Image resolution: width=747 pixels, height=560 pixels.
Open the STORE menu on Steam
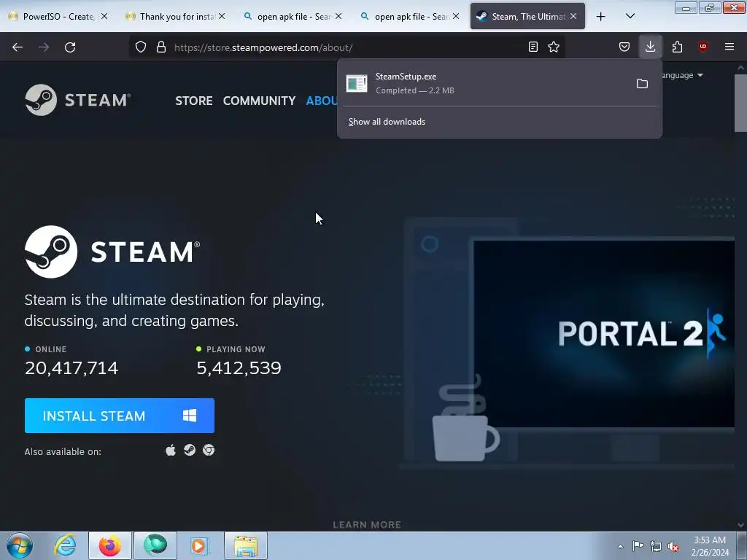(194, 101)
